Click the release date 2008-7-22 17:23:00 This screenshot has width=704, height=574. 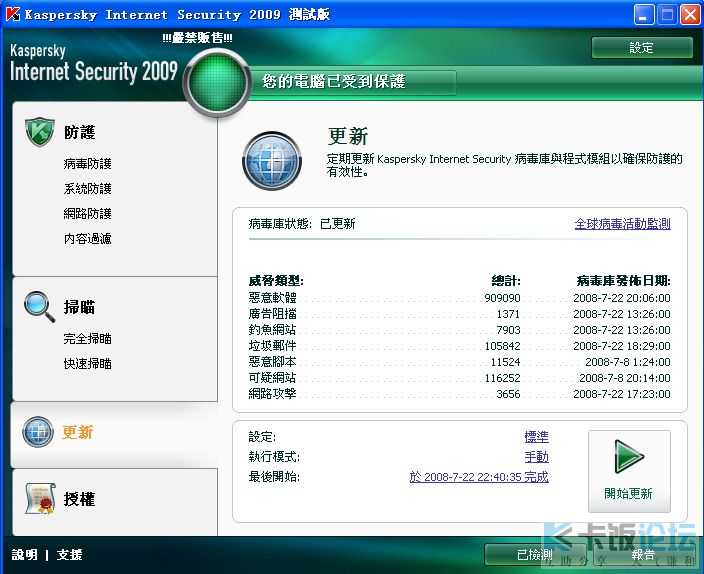[x=622, y=394]
